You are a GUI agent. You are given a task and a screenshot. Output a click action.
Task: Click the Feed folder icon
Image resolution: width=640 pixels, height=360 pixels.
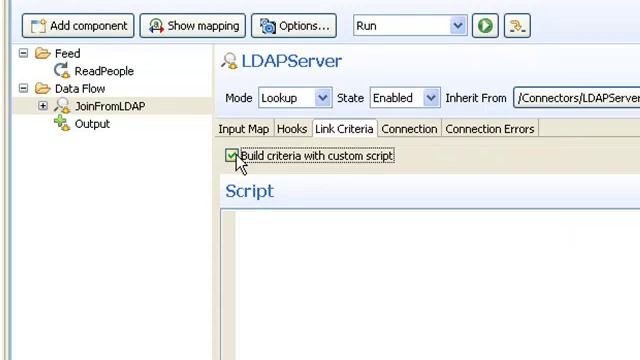tap(42, 53)
